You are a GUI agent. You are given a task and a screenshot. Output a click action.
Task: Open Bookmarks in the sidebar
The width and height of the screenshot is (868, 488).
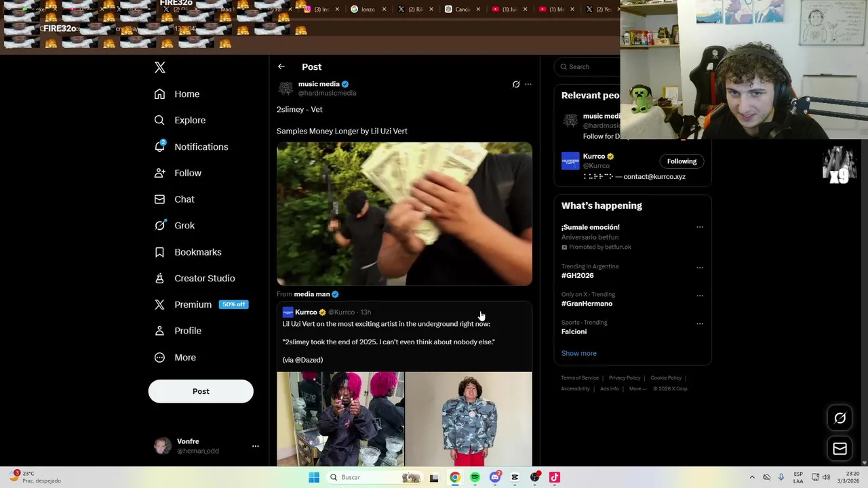[188, 252]
